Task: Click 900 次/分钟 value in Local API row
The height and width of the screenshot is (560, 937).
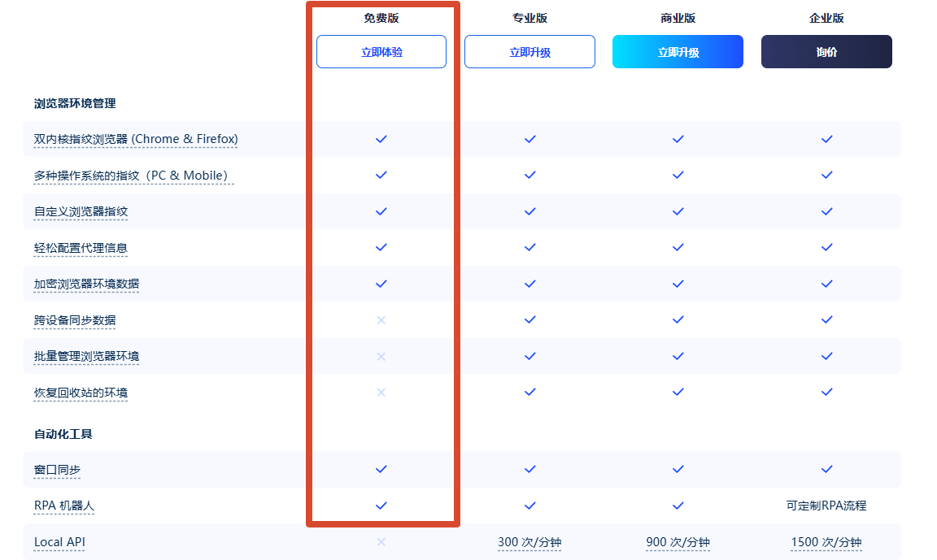Action: [678, 542]
